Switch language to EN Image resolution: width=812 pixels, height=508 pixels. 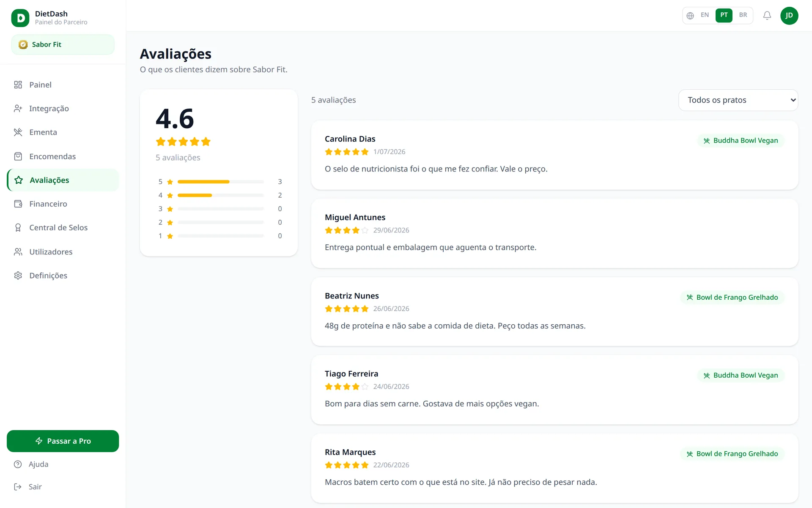coord(705,15)
